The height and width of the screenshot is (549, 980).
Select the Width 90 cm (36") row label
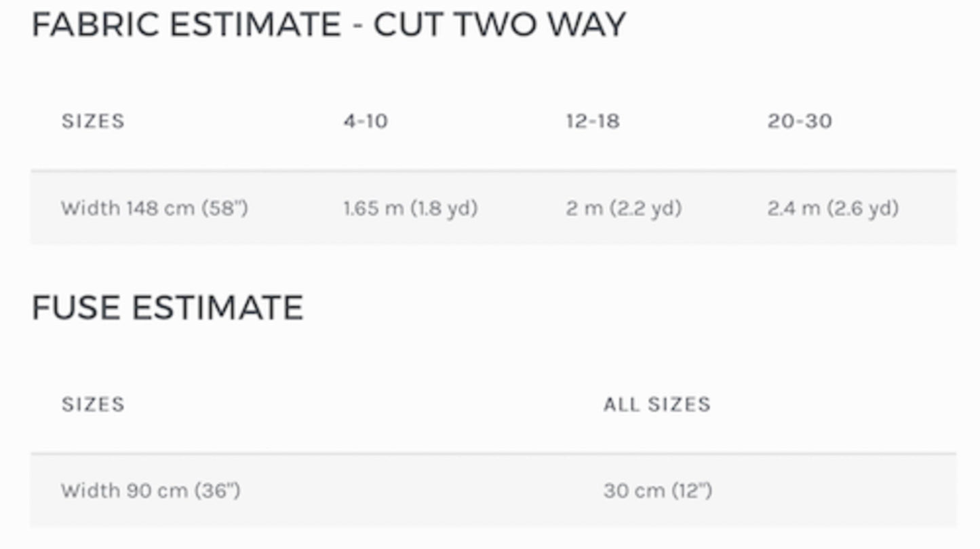pos(151,490)
